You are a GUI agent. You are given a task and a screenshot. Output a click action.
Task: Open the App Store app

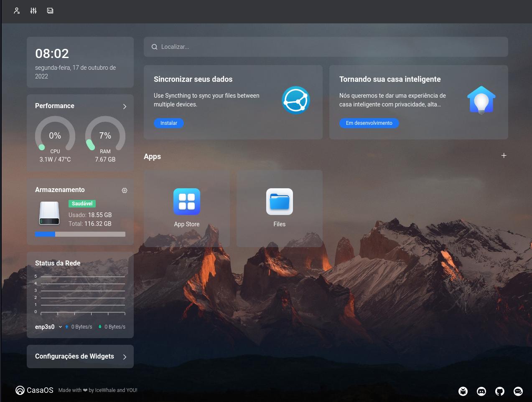click(186, 202)
